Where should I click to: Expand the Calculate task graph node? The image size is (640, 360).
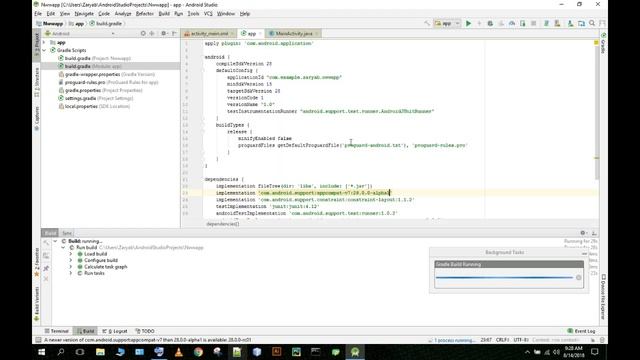(x=71, y=267)
